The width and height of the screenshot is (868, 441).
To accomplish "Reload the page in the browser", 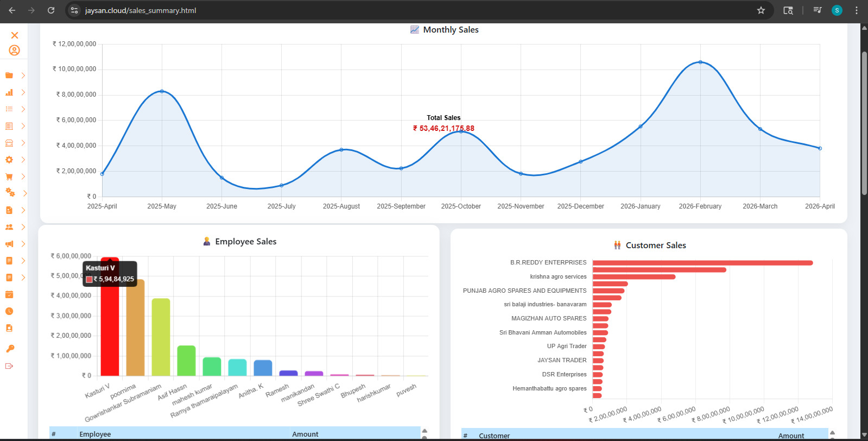I will tap(51, 10).
